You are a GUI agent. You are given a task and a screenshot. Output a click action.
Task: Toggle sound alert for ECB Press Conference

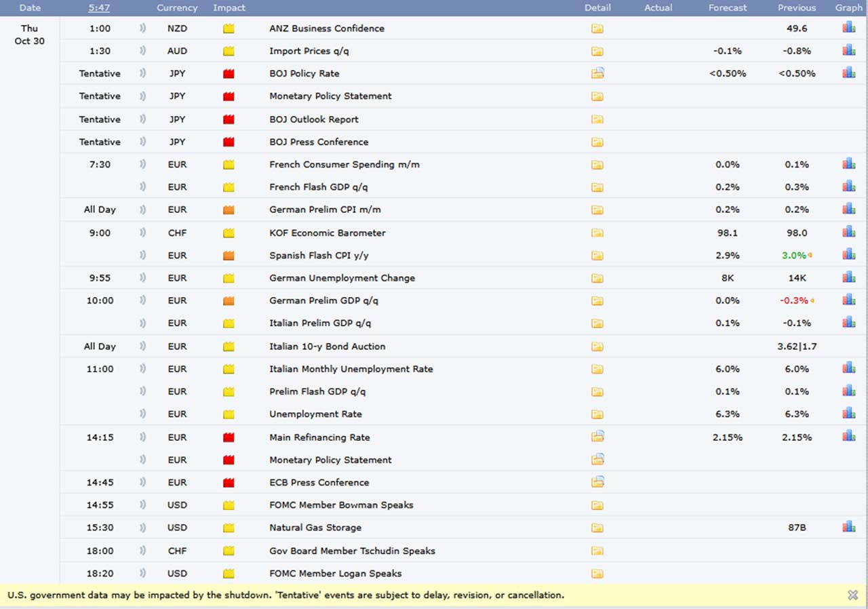tap(142, 483)
